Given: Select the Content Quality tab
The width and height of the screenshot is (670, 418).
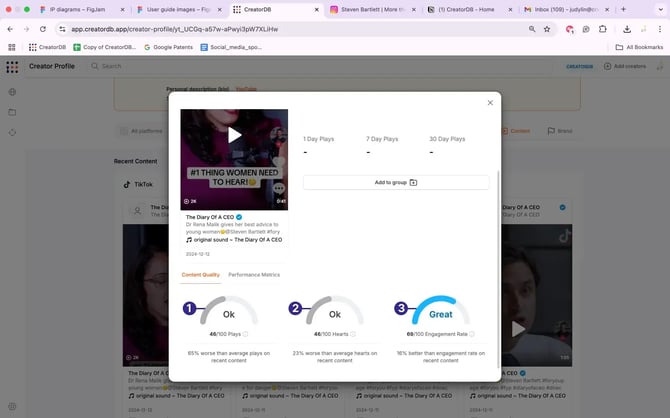Looking at the screenshot, I should 200,274.
